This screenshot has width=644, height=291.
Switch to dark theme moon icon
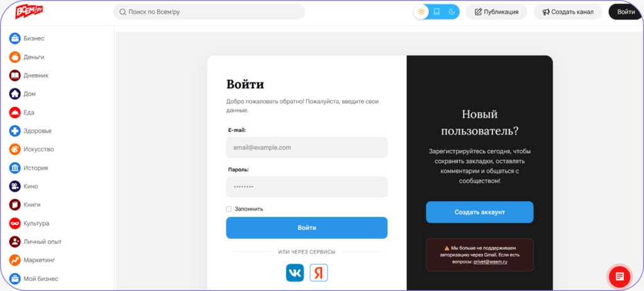tap(452, 12)
